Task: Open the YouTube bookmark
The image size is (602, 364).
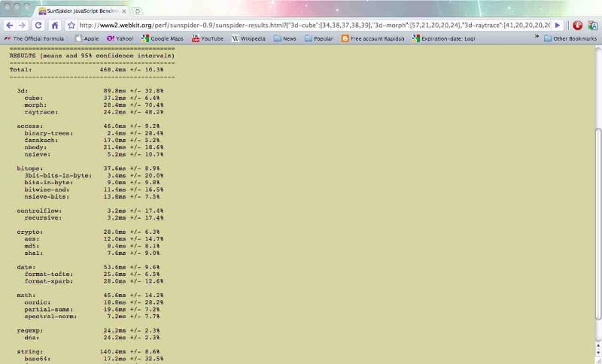Action: (x=208, y=38)
